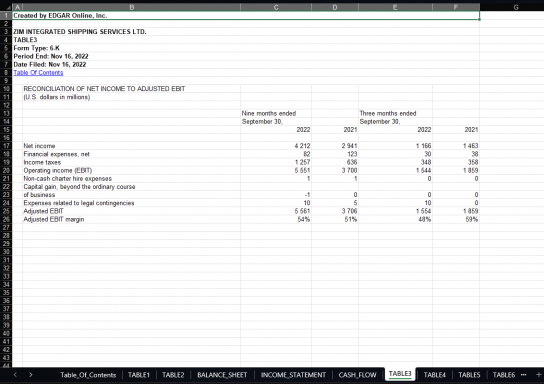Open the CASH_FLOW sheet tab
The width and height of the screenshot is (544, 384).
tap(357, 375)
